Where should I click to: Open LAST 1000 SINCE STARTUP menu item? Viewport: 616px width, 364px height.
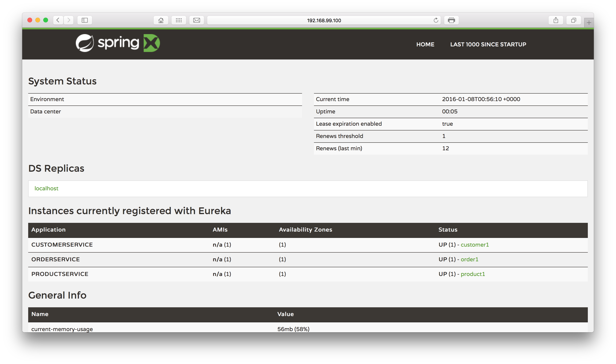tap(488, 44)
